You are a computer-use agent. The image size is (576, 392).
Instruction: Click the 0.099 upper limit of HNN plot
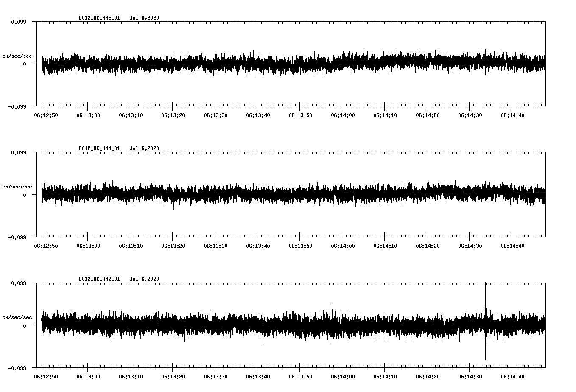click(x=19, y=152)
